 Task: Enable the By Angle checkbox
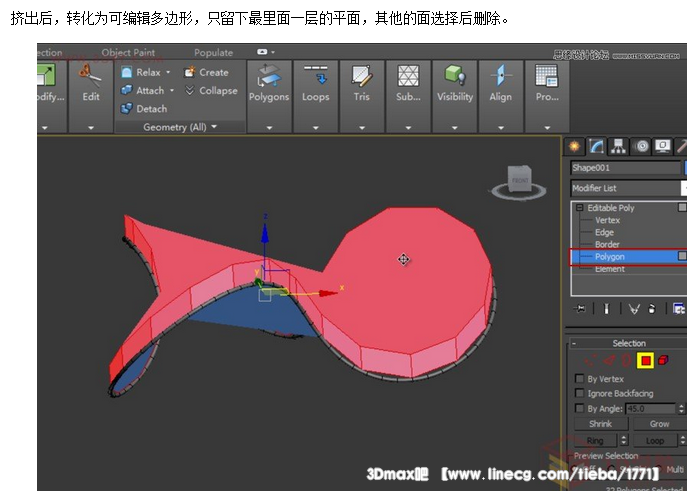pyautogui.click(x=580, y=409)
